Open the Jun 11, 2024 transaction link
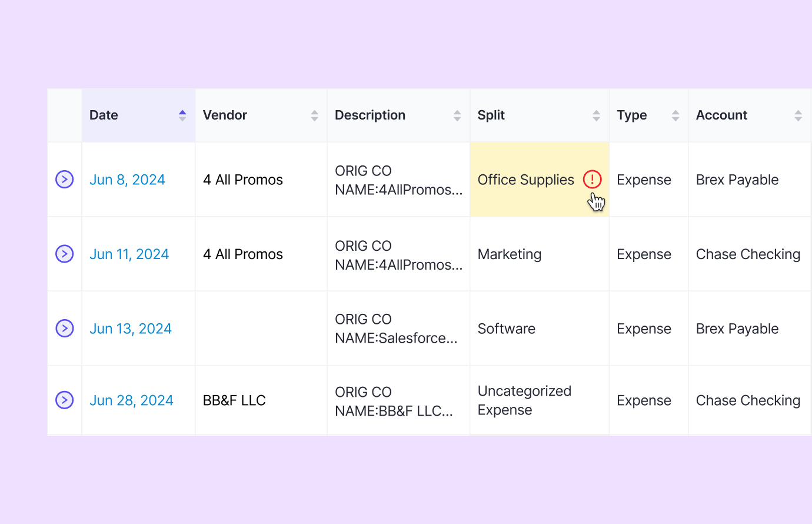The image size is (812, 524). 129,254
